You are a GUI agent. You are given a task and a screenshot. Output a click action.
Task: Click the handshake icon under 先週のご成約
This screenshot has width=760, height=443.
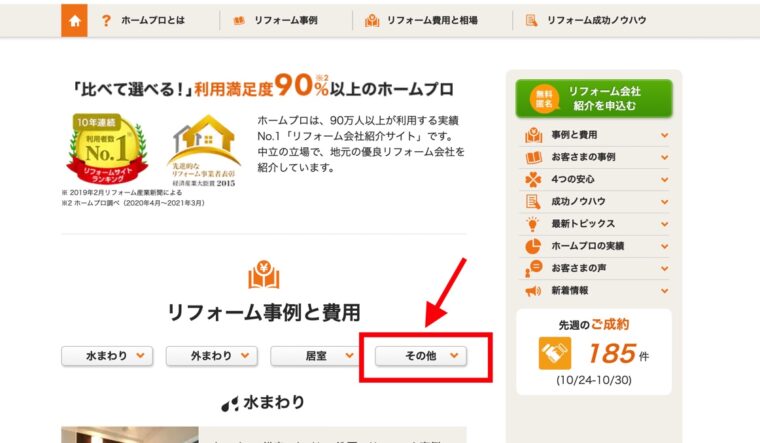554,353
